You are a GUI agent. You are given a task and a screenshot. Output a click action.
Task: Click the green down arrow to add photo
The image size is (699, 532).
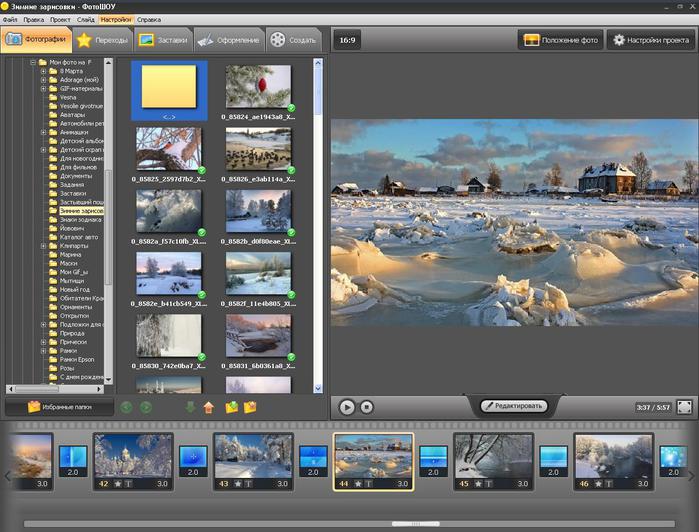[x=191, y=407]
